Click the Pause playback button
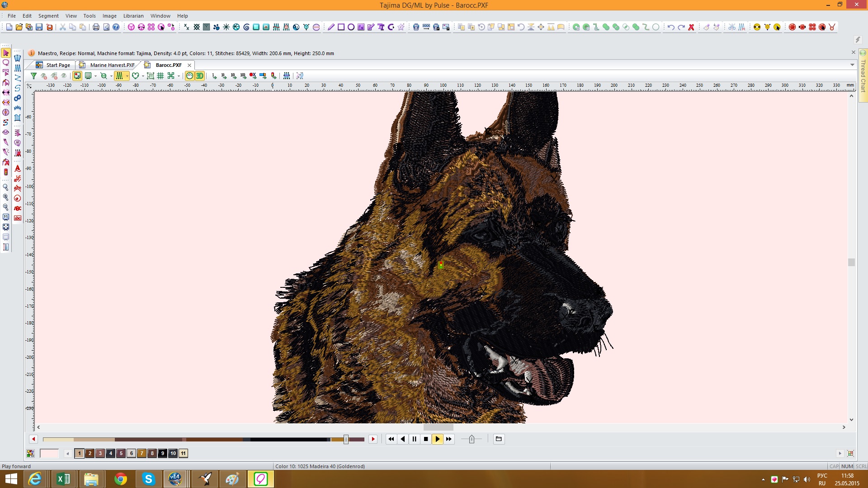868x488 pixels. click(414, 439)
